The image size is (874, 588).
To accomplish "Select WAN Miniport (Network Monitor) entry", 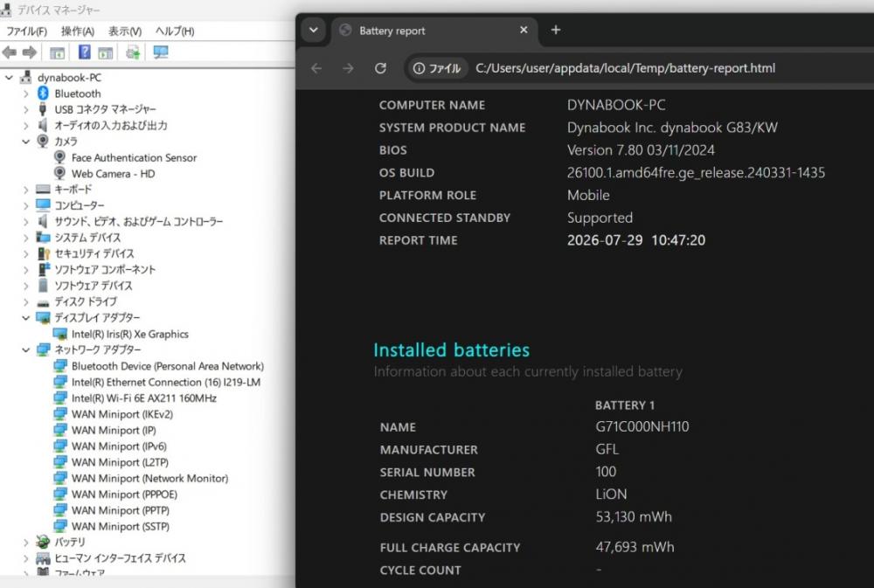I will (150, 478).
